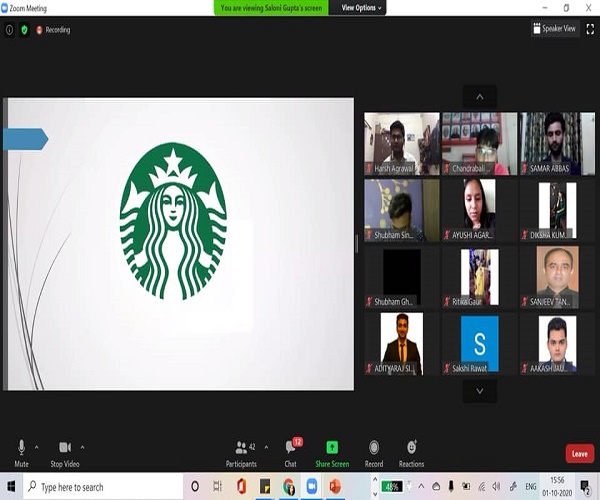Select Shubham Sin... video tile
This screenshot has width=600, height=500.
tap(402, 210)
